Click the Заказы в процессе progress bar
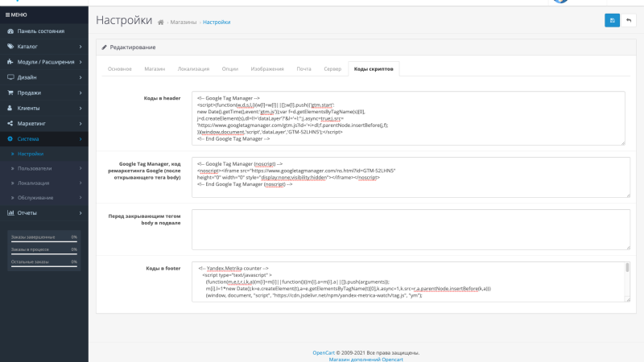 (x=44, y=253)
